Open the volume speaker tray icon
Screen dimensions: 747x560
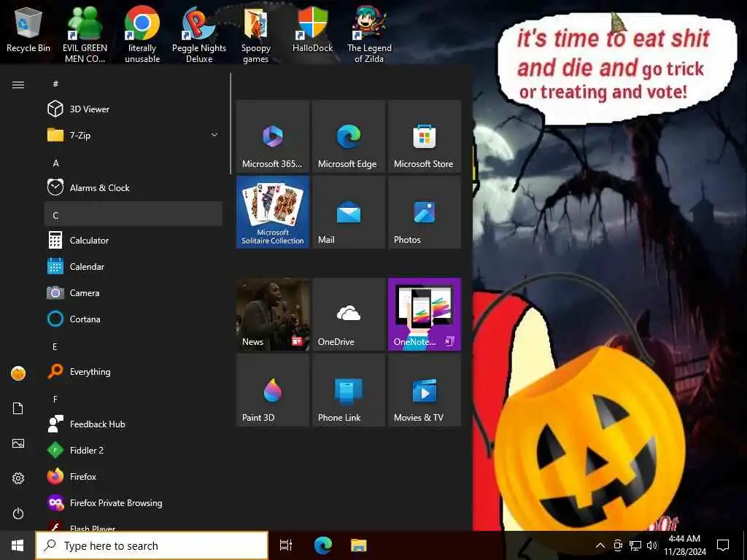pyautogui.click(x=652, y=545)
